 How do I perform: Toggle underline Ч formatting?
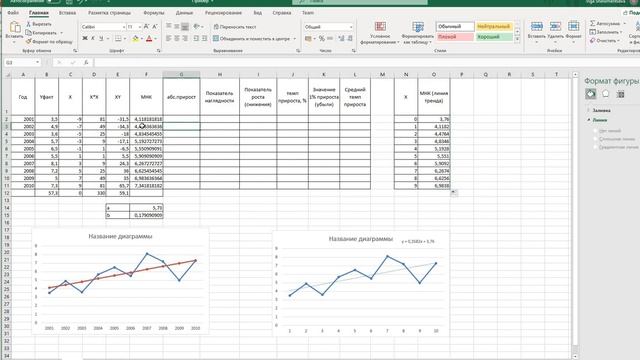pos(101,38)
